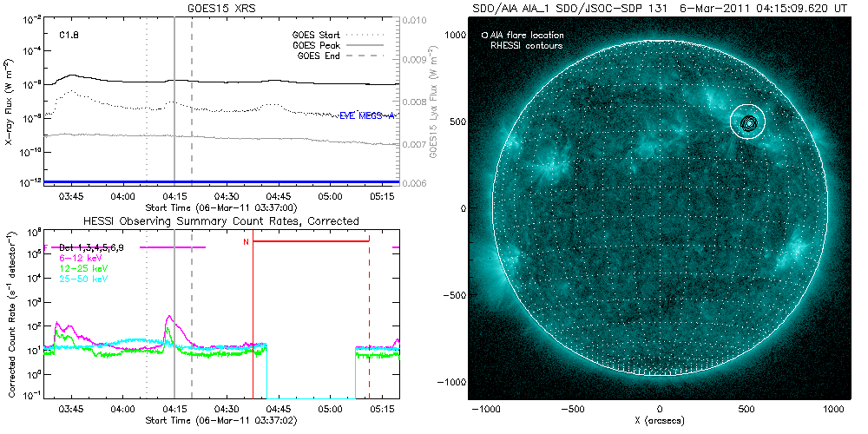Click the red horizontal bar atop HESSI plot
The image size is (868, 434).
point(311,240)
